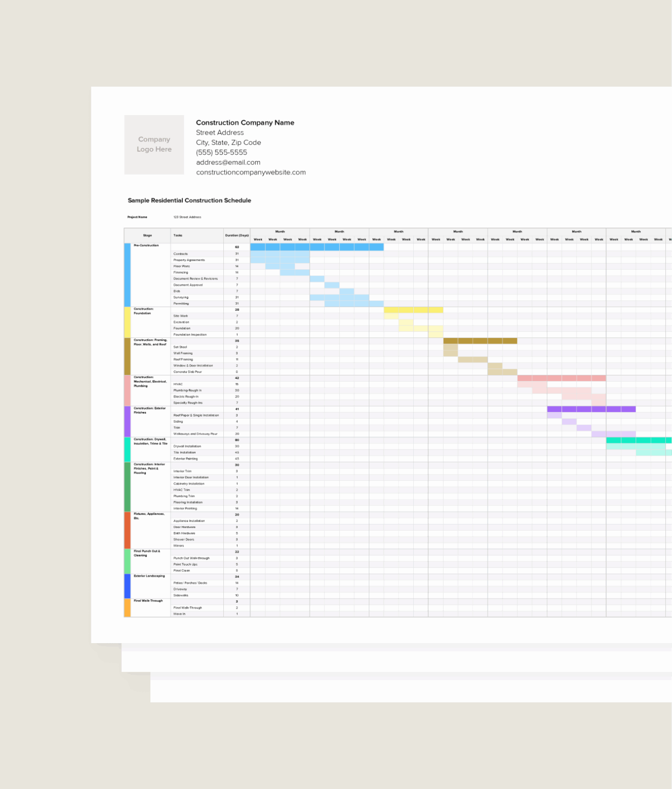The height and width of the screenshot is (789, 672).
Task: Select the Walkways and Driveway Pour task
Action: pos(196,434)
